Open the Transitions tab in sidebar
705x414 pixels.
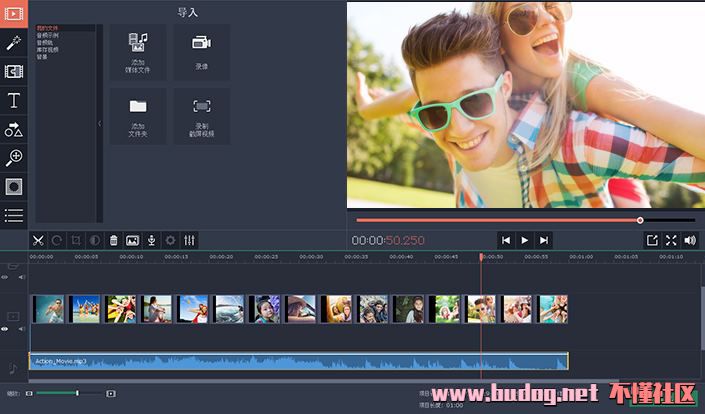point(14,72)
